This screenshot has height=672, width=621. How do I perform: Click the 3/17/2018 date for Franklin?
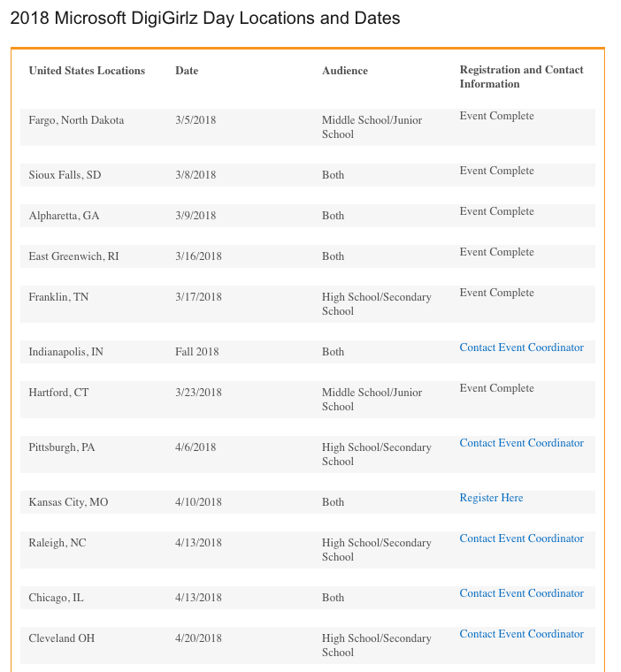pos(198,297)
